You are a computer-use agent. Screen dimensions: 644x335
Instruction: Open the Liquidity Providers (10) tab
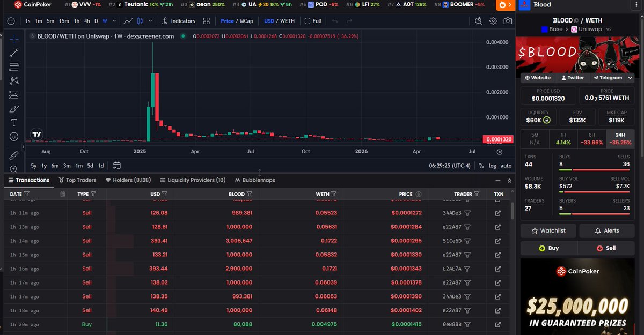pos(193,180)
